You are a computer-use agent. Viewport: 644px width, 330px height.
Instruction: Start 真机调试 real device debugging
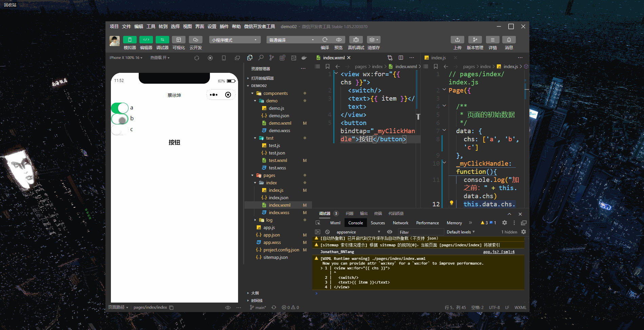(x=356, y=40)
